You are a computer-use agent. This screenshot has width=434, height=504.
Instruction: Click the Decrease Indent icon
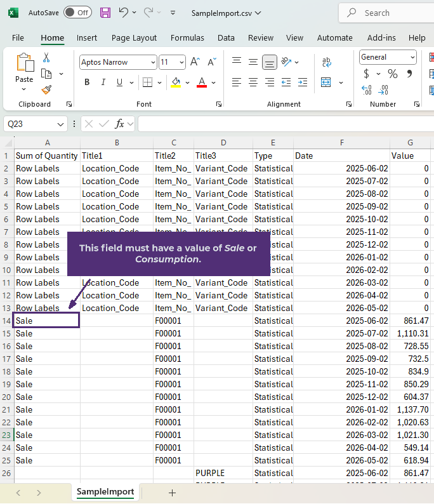pyautogui.click(x=286, y=83)
